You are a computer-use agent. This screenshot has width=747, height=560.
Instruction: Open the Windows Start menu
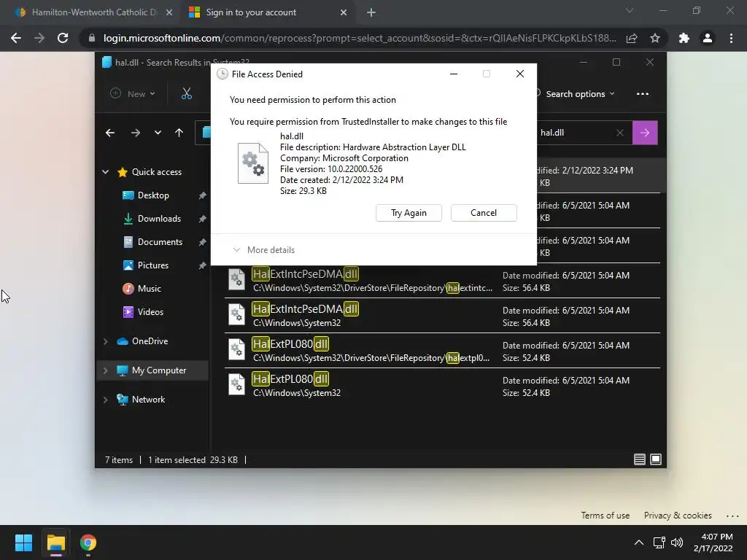23,542
